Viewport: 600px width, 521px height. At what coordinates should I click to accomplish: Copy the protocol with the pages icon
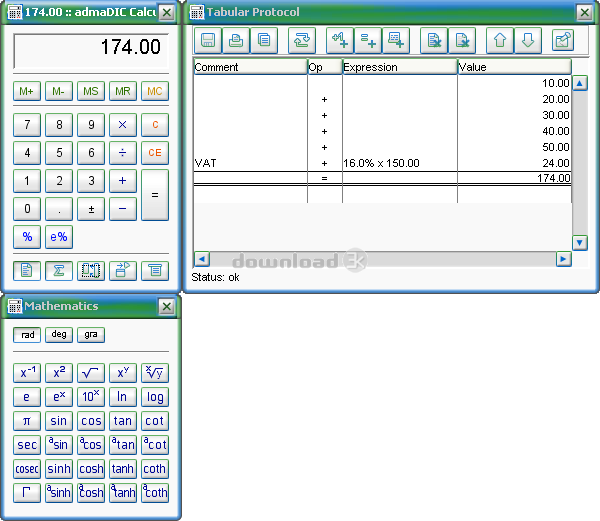(x=264, y=40)
